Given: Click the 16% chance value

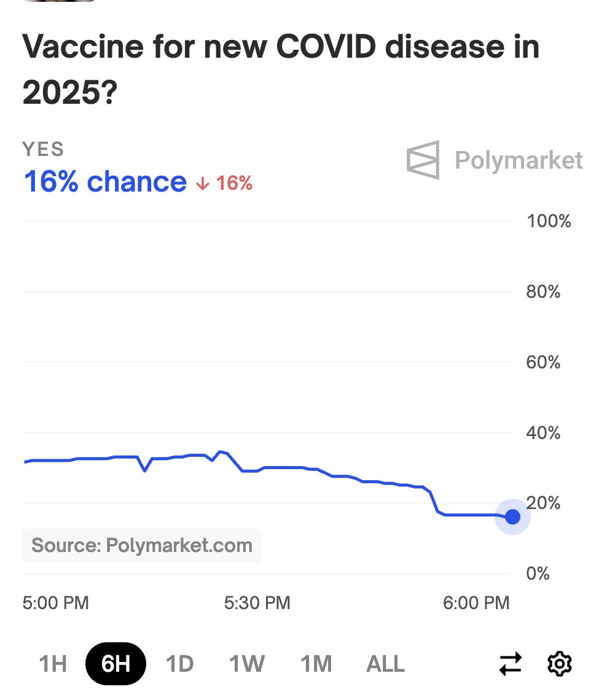Looking at the screenshot, I should [x=105, y=182].
